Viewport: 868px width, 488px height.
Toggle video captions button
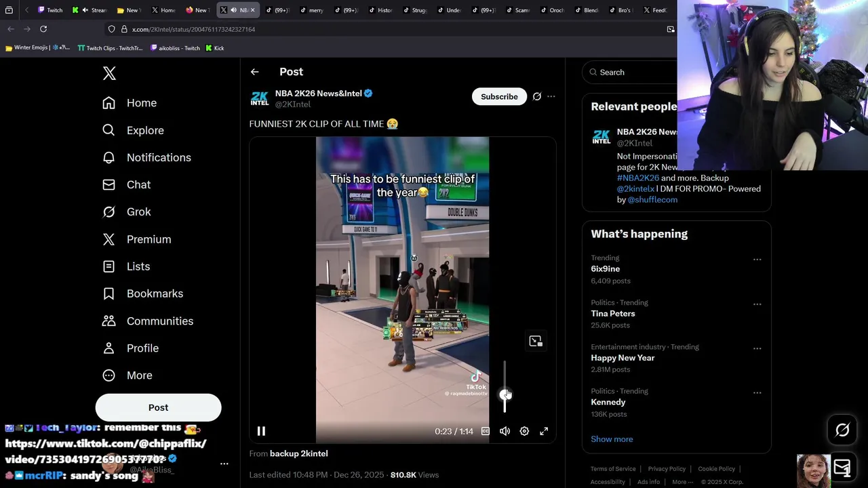click(x=486, y=431)
